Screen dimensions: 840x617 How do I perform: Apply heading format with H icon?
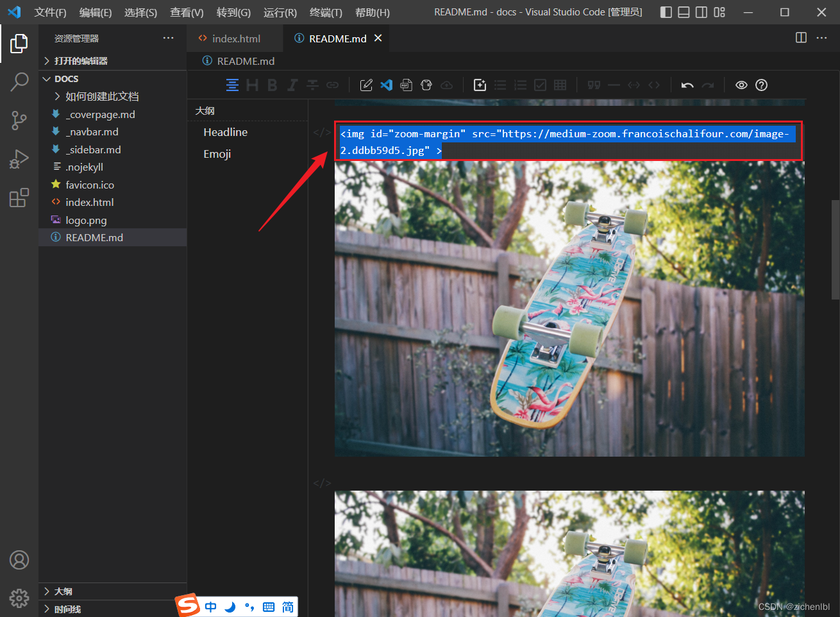point(252,85)
